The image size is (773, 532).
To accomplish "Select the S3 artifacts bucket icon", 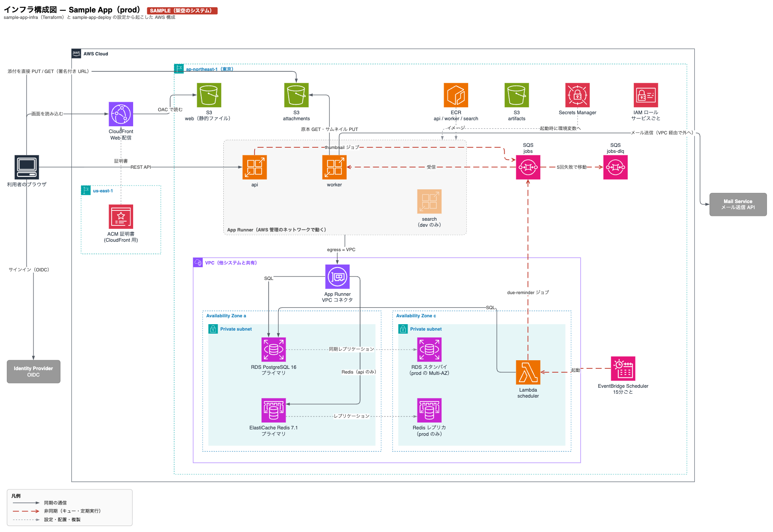I will click(517, 95).
